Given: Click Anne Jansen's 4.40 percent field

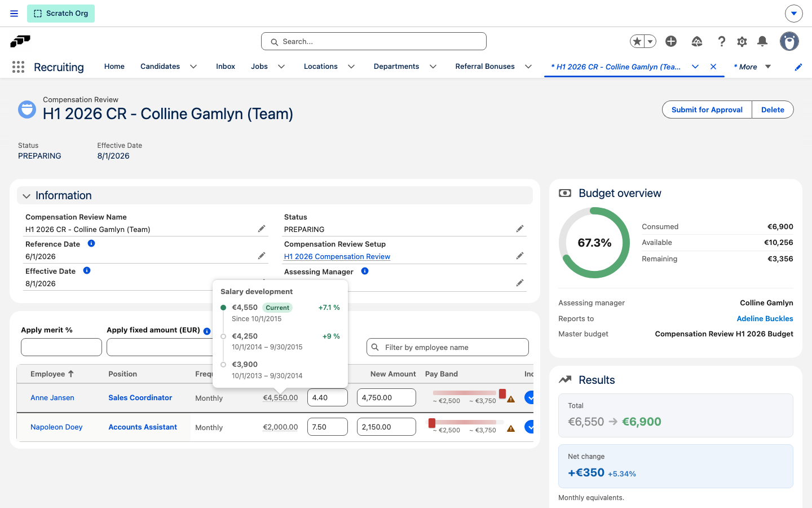Looking at the screenshot, I should [x=328, y=397].
